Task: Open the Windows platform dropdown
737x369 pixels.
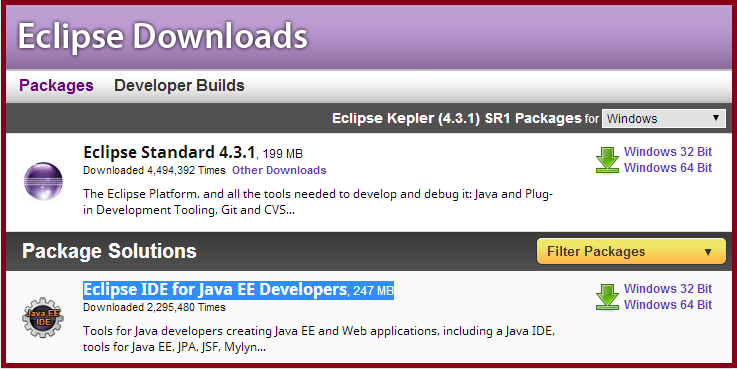Action: [x=664, y=118]
